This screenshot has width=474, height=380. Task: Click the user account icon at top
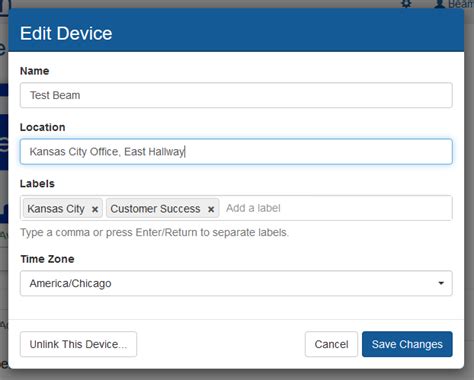[x=440, y=4]
